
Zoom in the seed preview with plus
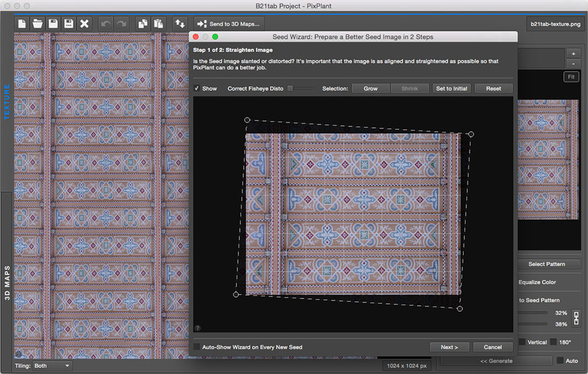(573, 54)
